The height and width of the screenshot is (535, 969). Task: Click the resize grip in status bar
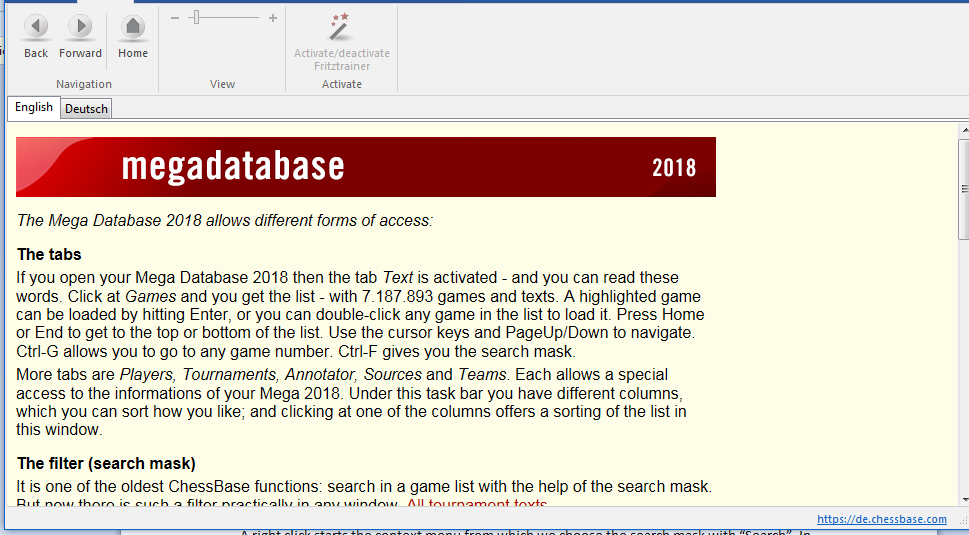(x=963, y=520)
